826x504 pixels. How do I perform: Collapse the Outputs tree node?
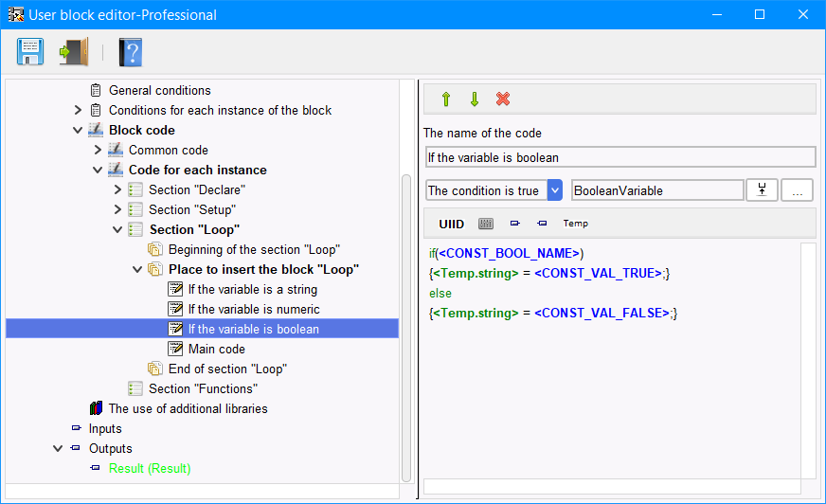(58, 449)
